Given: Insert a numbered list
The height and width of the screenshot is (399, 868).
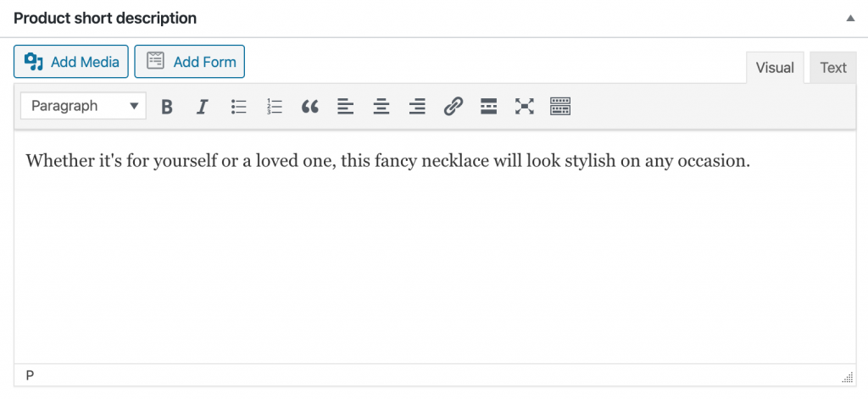Looking at the screenshot, I should coord(274,106).
